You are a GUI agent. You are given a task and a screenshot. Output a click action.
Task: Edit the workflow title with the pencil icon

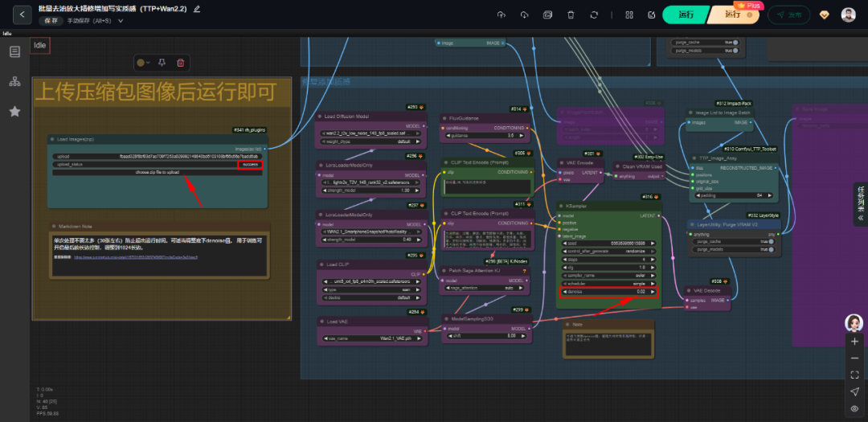coord(197,9)
